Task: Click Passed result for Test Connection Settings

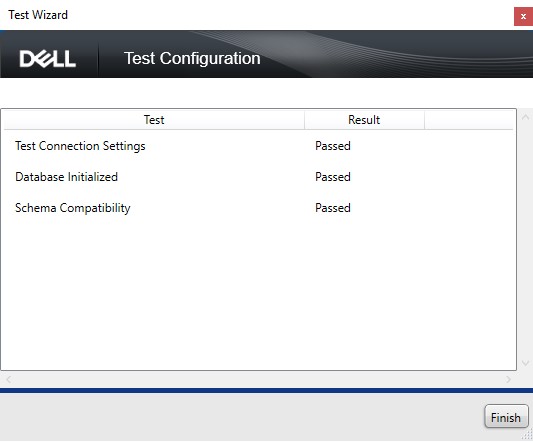Action: pos(333,146)
